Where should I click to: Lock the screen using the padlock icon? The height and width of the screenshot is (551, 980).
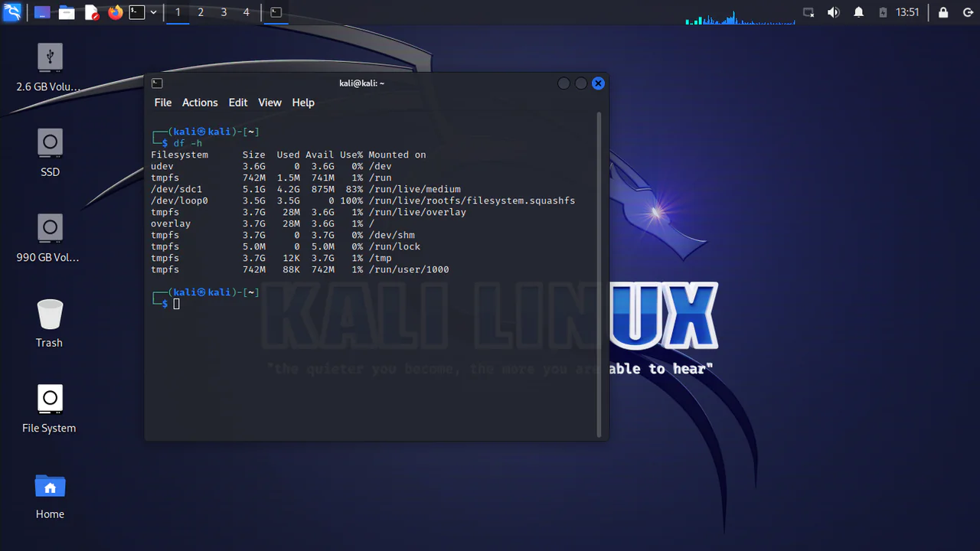pyautogui.click(x=943, y=12)
